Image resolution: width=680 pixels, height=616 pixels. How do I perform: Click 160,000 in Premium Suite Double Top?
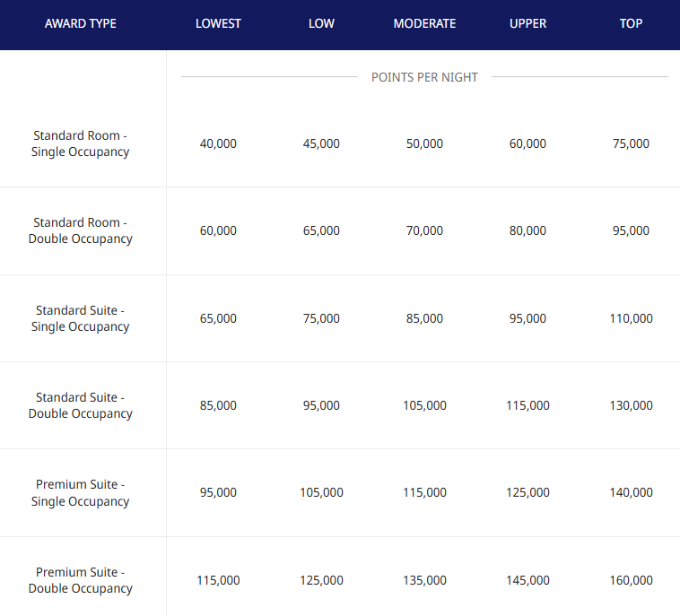pos(631,580)
